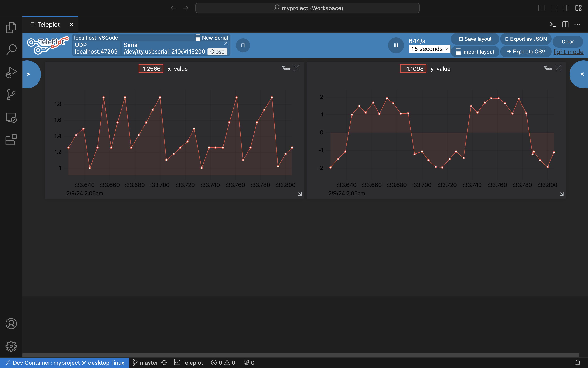Open the y_value chart stats icon
This screenshot has width=588, height=368.
pos(548,68)
